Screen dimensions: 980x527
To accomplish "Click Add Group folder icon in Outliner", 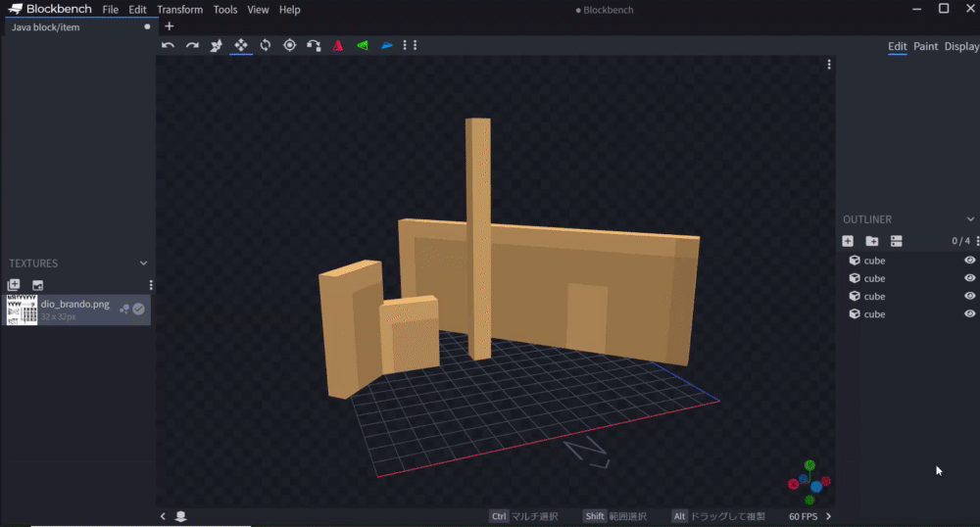I will tap(872, 241).
